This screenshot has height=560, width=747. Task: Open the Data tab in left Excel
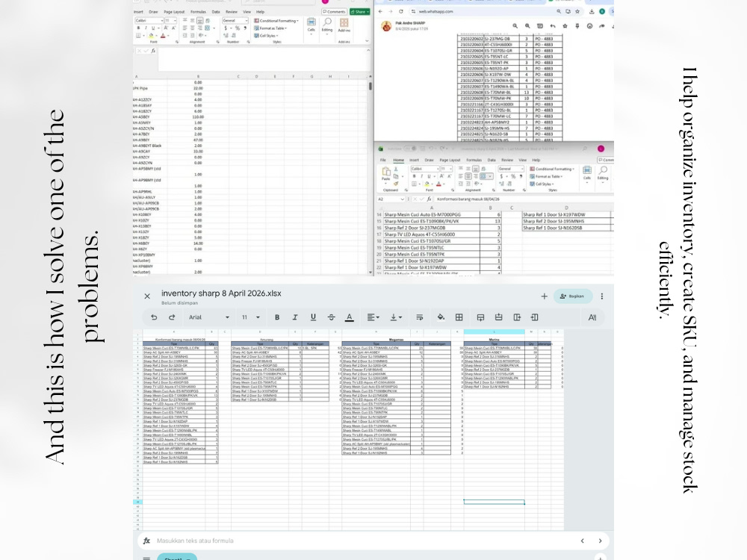click(216, 12)
